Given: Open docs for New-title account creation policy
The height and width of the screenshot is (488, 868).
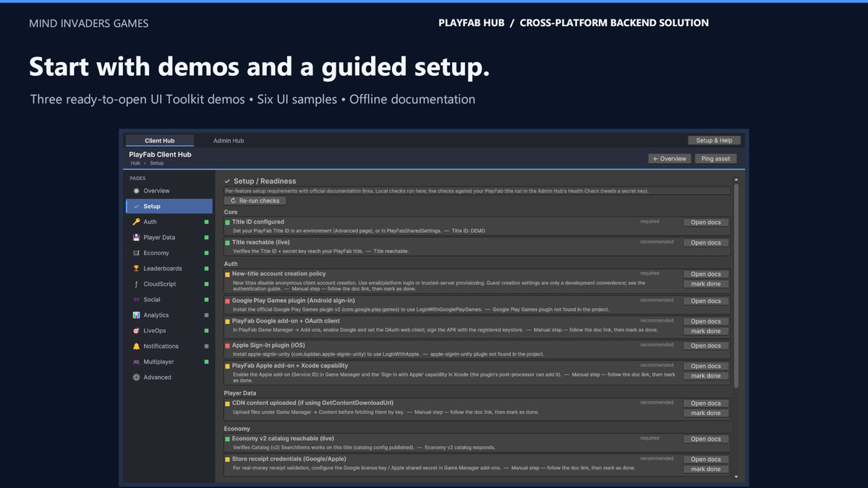Looking at the screenshot, I should [x=706, y=274].
